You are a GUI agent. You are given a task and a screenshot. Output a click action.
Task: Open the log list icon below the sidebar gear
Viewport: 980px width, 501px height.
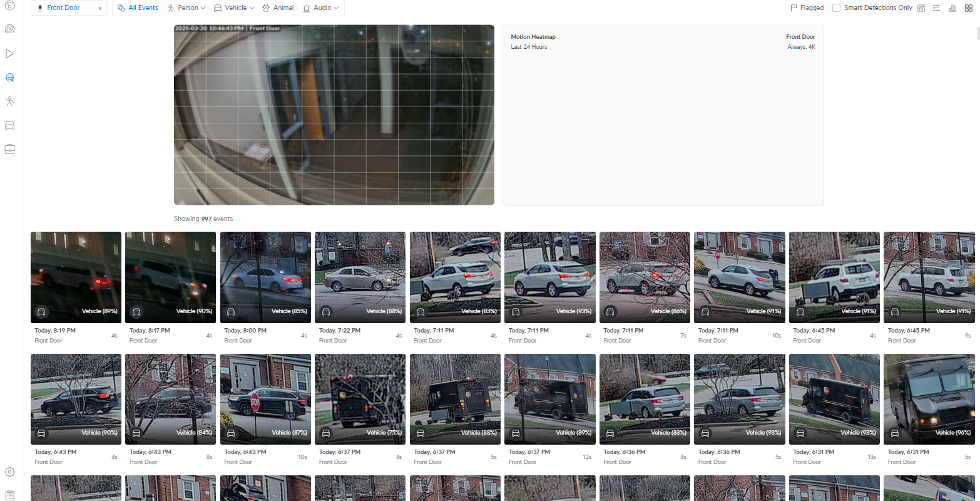[x=9, y=496]
